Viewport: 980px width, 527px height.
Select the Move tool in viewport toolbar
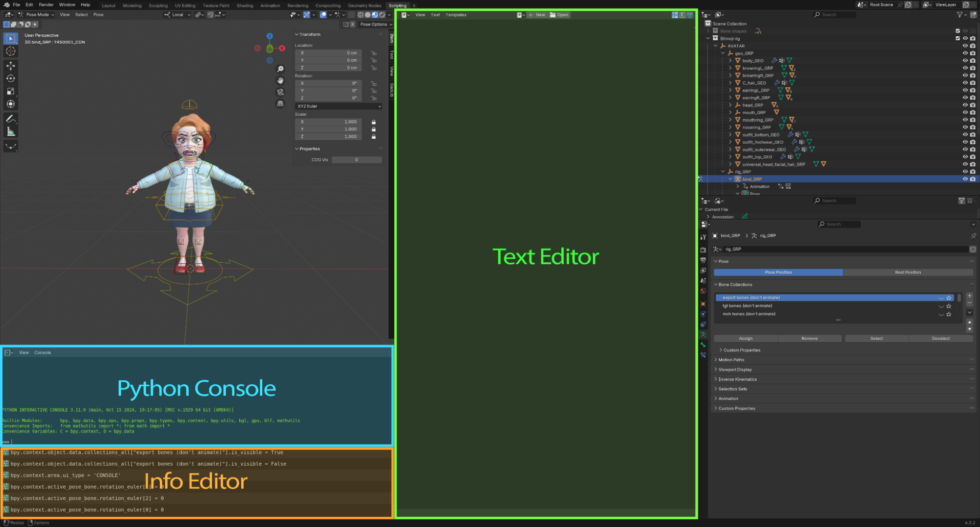point(11,66)
